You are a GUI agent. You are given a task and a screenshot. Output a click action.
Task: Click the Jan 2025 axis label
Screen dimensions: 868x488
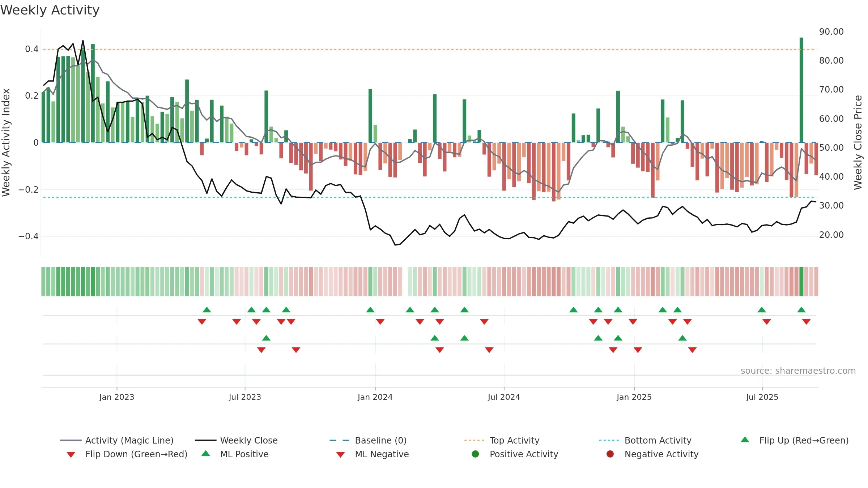click(x=634, y=397)
